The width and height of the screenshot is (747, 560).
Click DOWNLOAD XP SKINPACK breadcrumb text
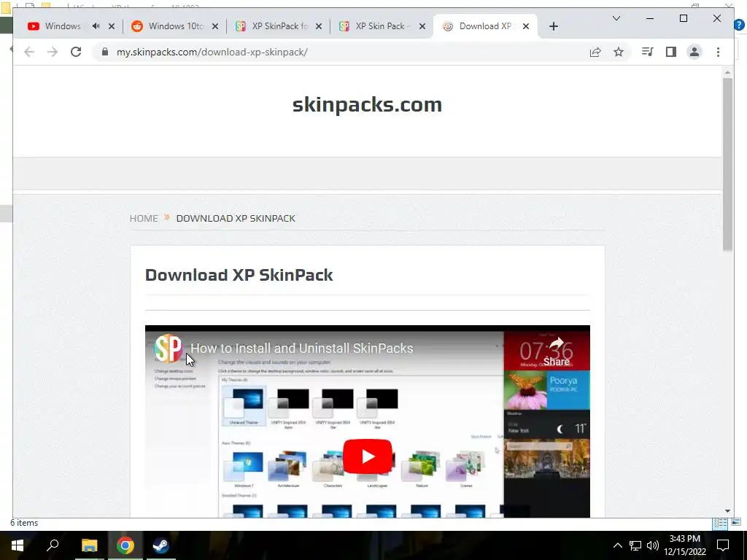click(x=236, y=218)
